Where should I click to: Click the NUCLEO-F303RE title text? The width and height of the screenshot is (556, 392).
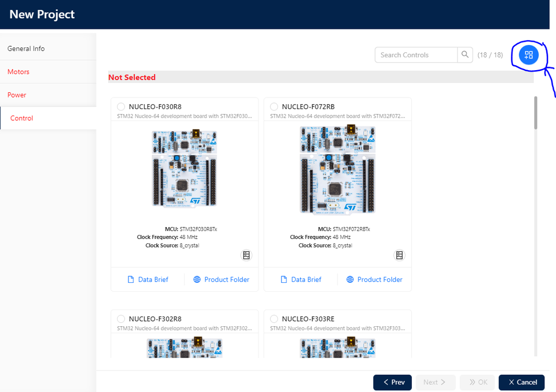point(308,319)
